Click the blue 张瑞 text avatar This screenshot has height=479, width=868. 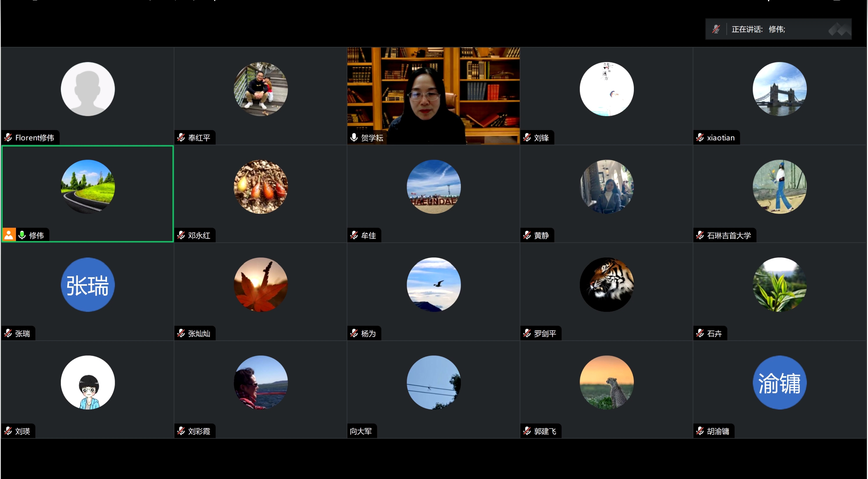88,285
